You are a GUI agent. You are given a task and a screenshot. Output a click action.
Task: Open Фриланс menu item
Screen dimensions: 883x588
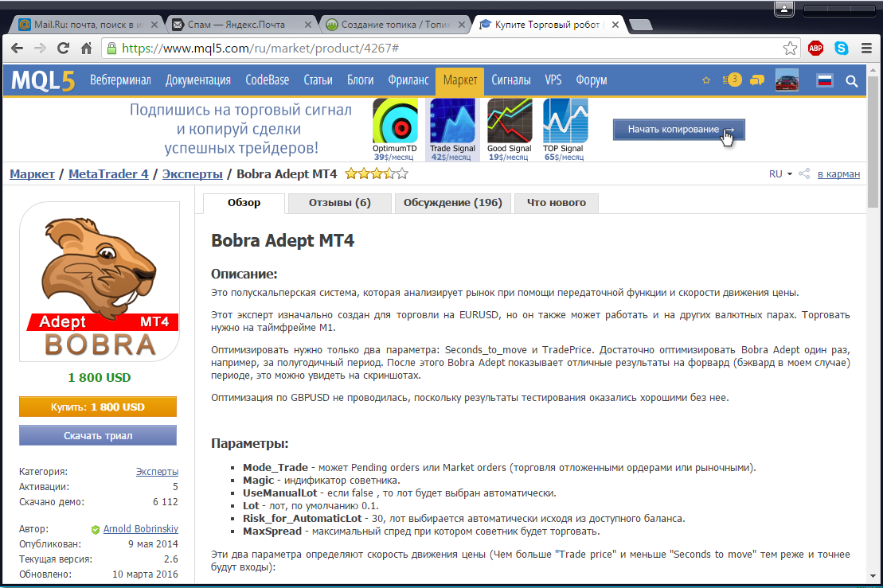[408, 80]
